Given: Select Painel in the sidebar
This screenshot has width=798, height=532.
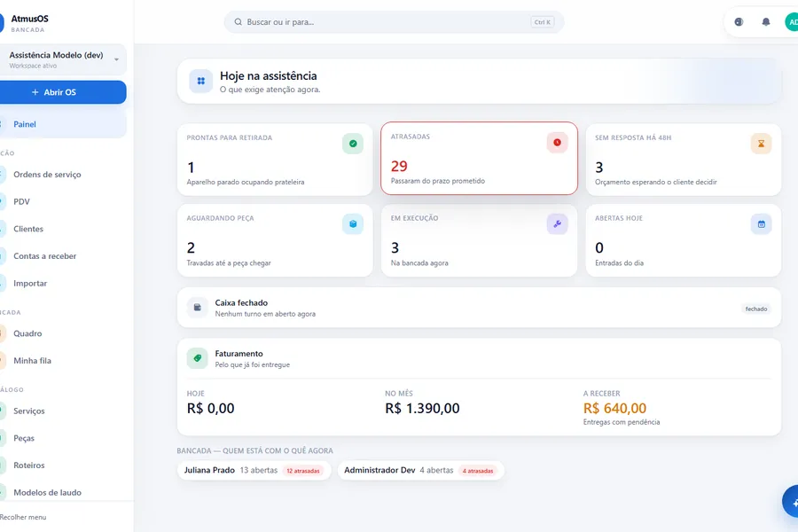Looking at the screenshot, I should 62,124.
